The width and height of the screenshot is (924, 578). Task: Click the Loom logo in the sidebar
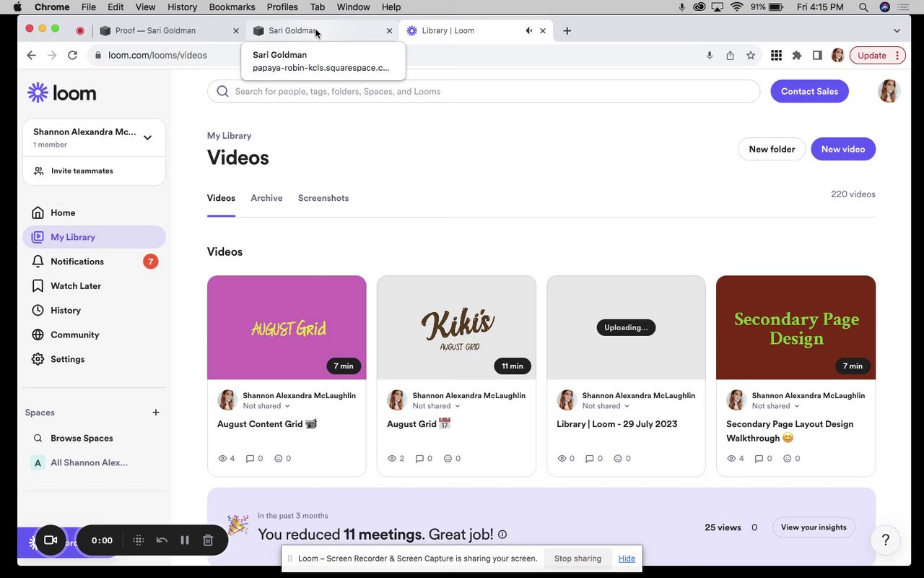click(x=61, y=93)
